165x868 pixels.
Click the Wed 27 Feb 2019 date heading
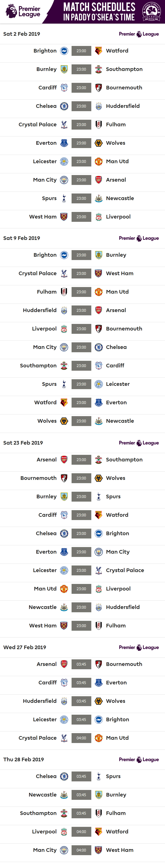[25, 647]
